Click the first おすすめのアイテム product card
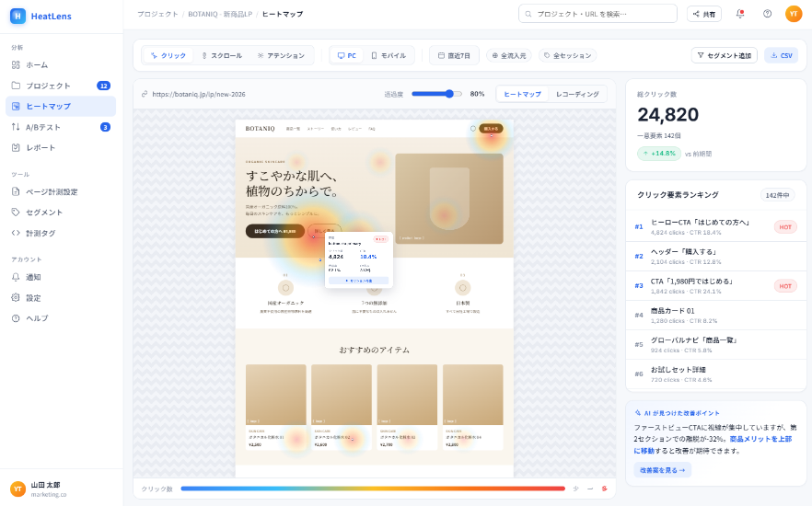This screenshot has width=812, height=506. 275,408
